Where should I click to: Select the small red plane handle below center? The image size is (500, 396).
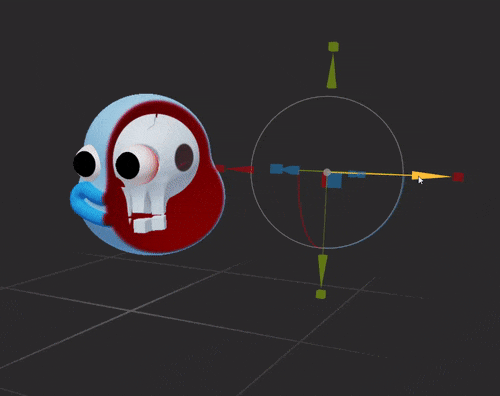[323, 181]
